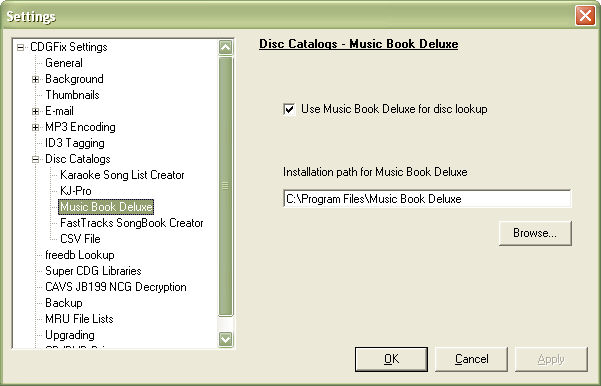Collapse the Disc Catalogs tree node
The height and width of the screenshot is (386, 601).
[x=36, y=159]
